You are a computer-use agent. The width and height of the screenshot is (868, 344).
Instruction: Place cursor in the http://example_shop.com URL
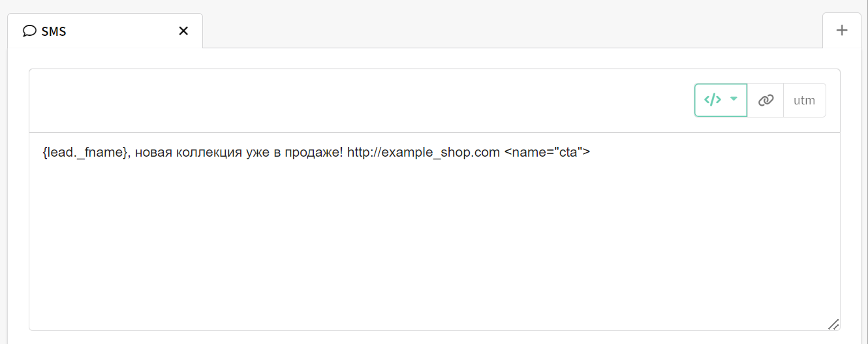424,153
